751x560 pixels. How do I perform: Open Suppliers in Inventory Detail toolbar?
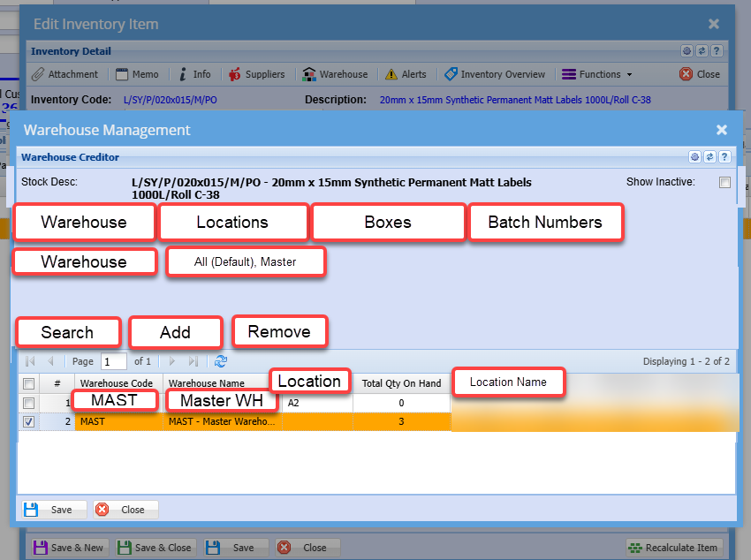coord(257,74)
